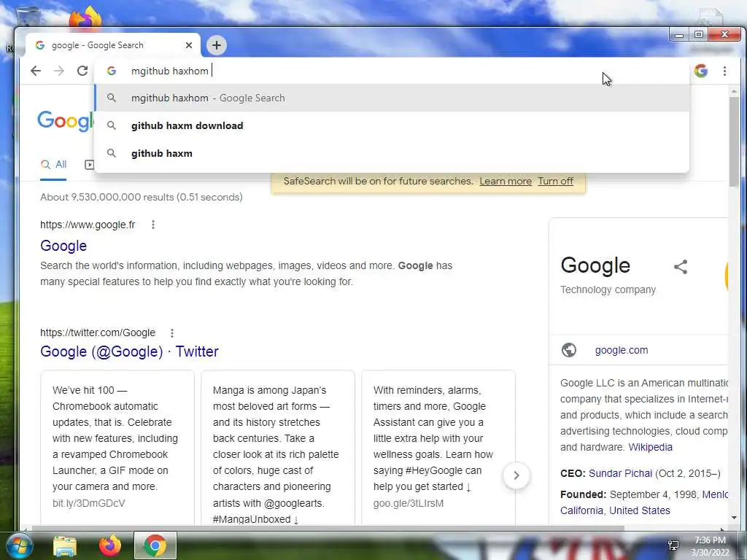
Task: Open the Google Assistant reminders tweet card
Action: [x=438, y=448]
